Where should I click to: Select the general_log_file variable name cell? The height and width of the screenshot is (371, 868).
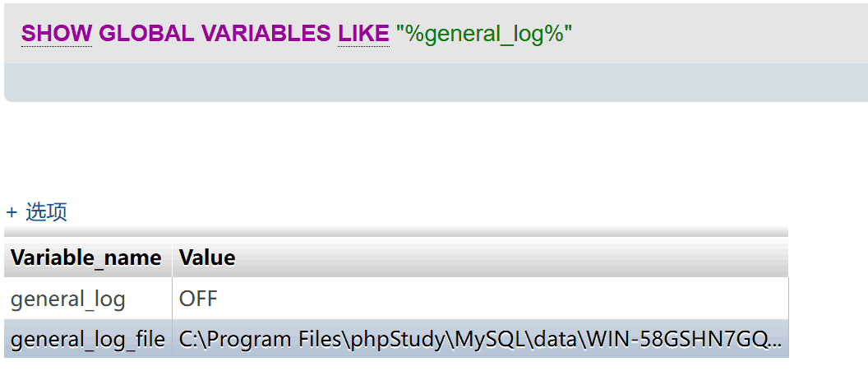(87, 339)
